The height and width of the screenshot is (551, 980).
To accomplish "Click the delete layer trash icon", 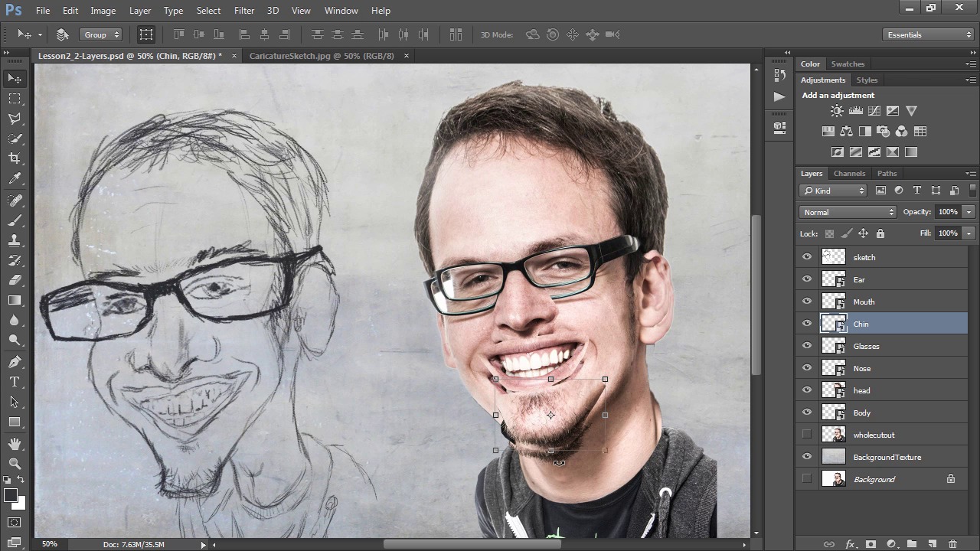I will [952, 544].
